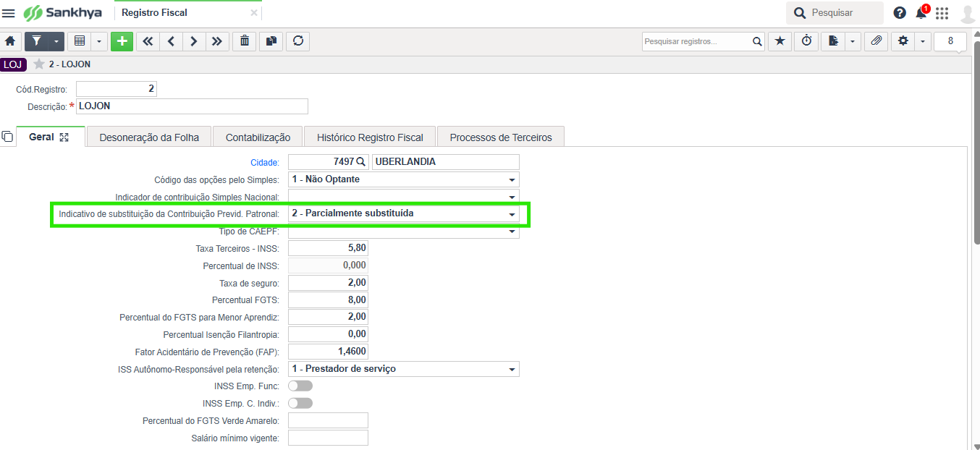Image resolution: width=980 pixels, height=450 pixels.
Task: Click the Fator Acidentário de Prevenção field
Action: (x=328, y=352)
